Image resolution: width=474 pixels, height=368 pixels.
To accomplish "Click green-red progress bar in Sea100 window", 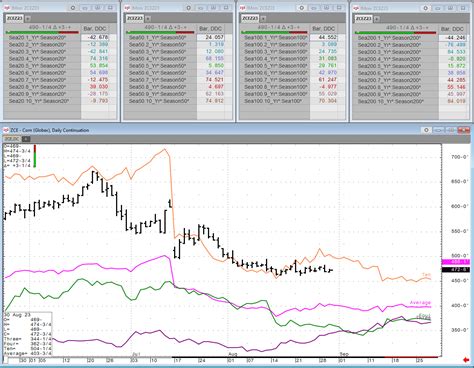I will coord(274,32).
